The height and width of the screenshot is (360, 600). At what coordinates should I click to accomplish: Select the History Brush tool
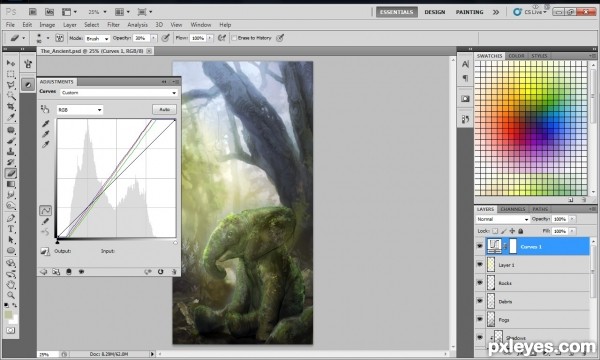(x=11, y=163)
